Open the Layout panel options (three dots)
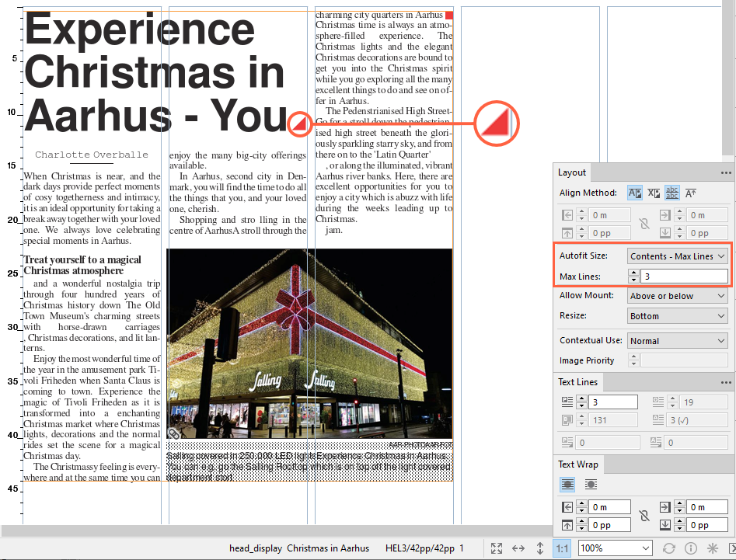736x560 pixels. pos(726,172)
